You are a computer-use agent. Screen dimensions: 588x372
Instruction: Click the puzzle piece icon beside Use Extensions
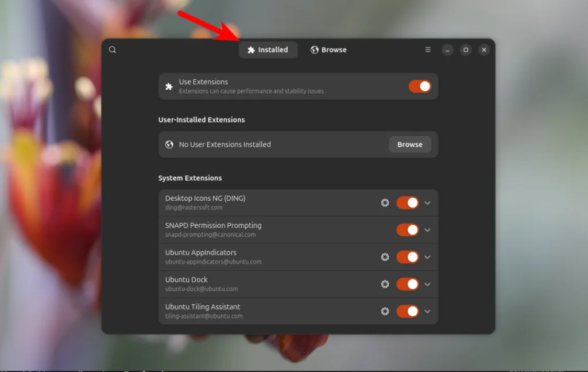[x=169, y=86]
